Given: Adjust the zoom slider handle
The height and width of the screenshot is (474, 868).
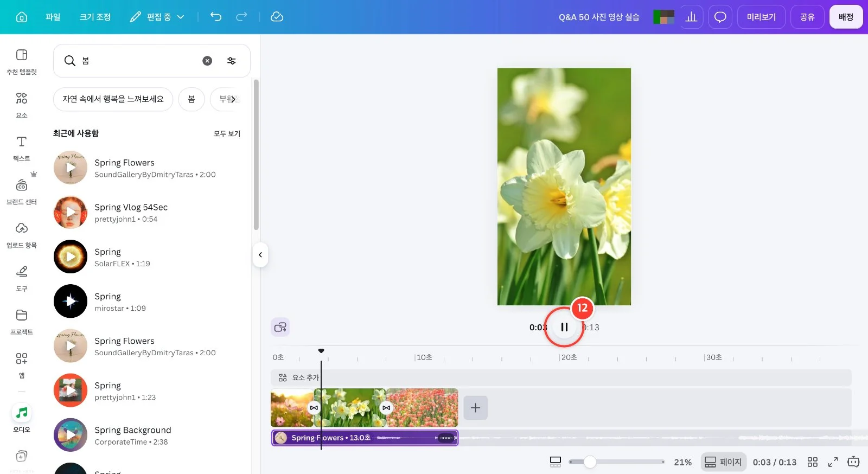Looking at the screenshot, I should pos(590,462).
